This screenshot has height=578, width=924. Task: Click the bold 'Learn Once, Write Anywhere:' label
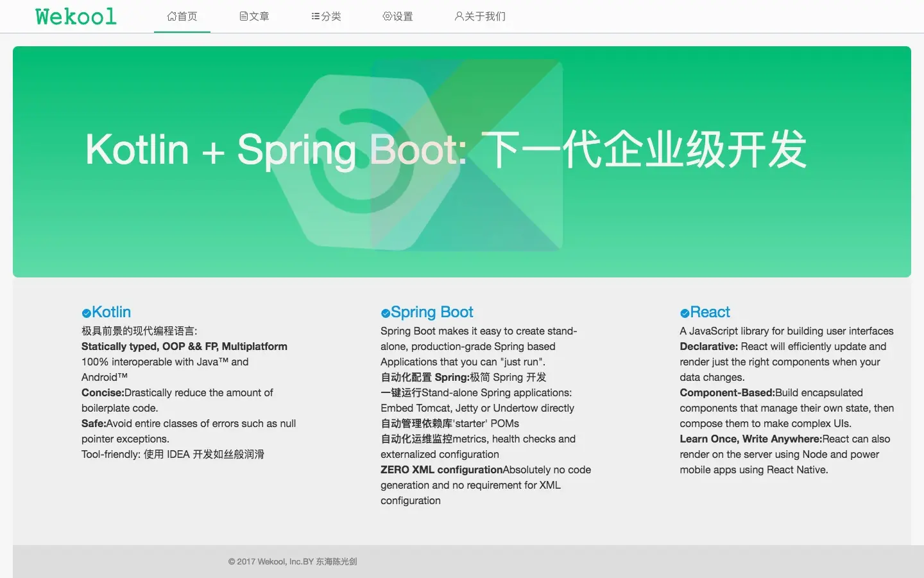pyautogui.click(x=751, y=439)
